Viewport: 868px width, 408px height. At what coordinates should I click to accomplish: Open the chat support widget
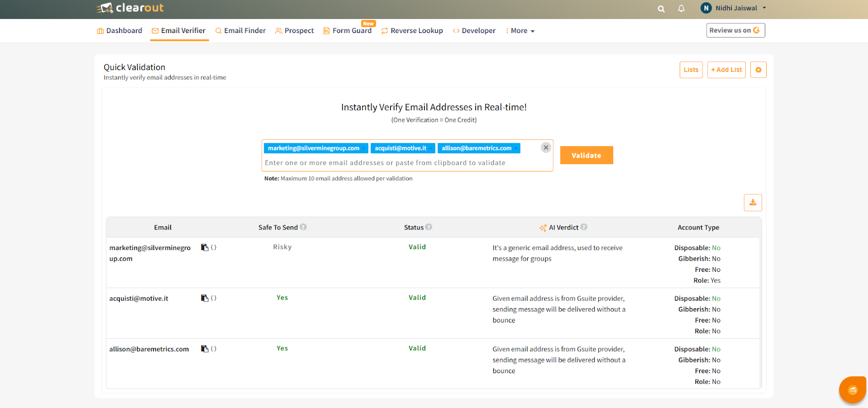pos(852,389)
